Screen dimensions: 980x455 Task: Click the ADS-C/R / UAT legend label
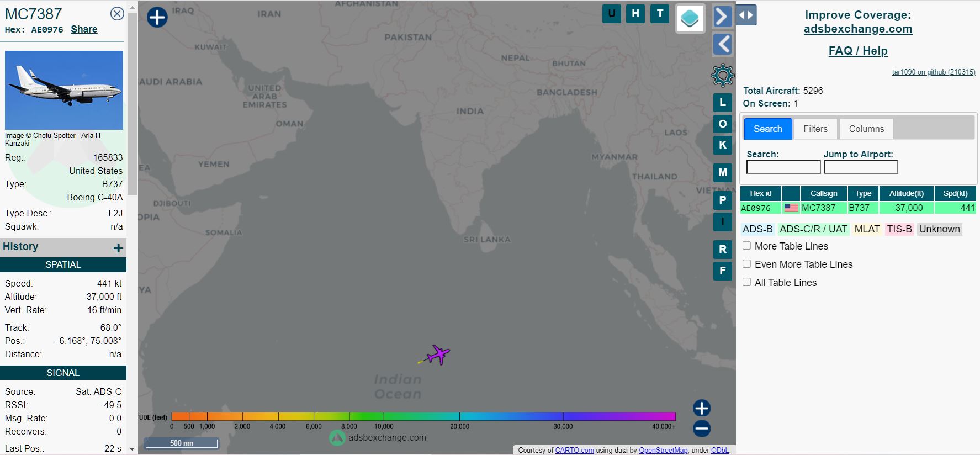[x=813, y=229]
